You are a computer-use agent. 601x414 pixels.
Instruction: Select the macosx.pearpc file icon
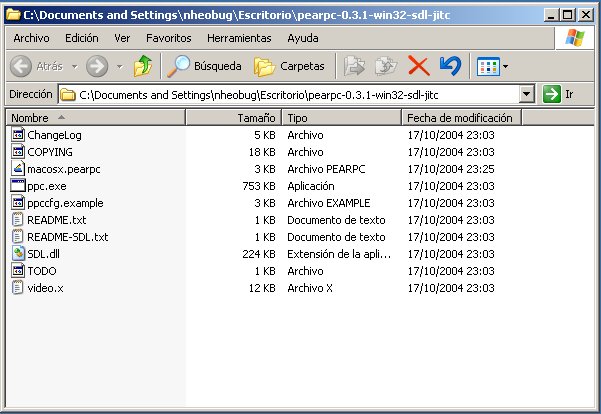(18, 169)
